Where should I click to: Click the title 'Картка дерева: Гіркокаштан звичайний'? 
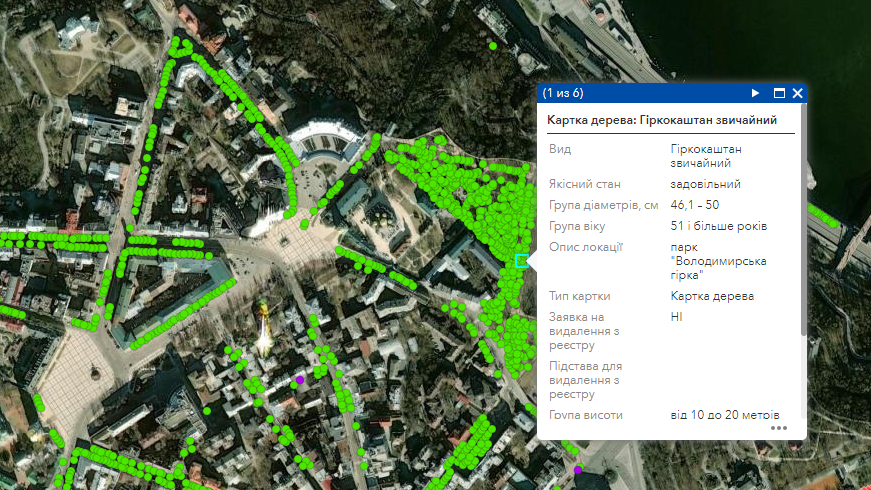pyautogui.click(x=662, y=120)
